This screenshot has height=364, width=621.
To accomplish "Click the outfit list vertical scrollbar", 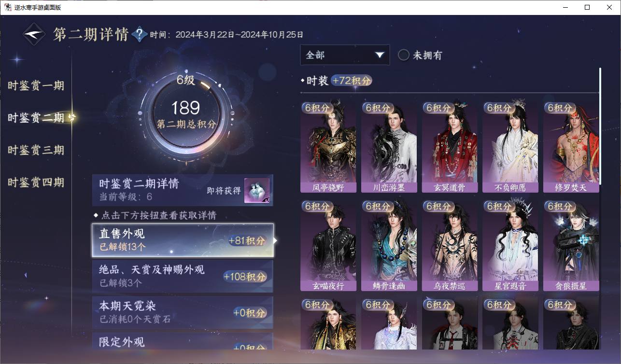I will coord(600,126).
